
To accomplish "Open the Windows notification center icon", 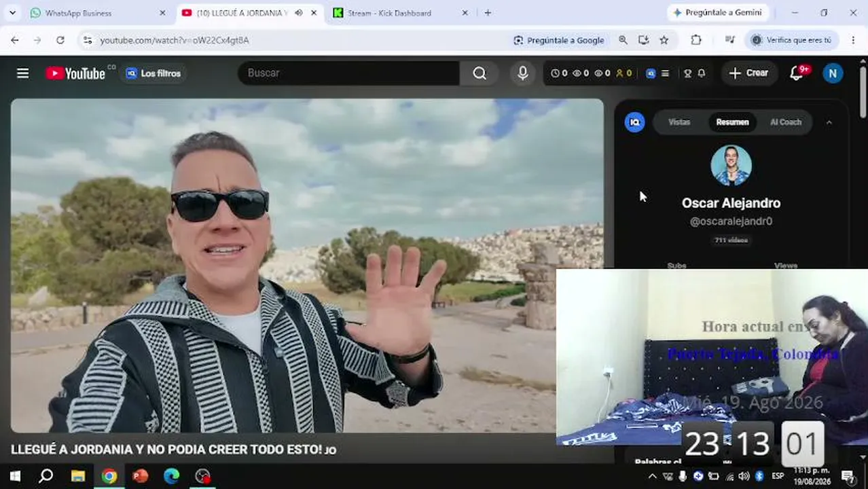I will click(x=848, y=476).
